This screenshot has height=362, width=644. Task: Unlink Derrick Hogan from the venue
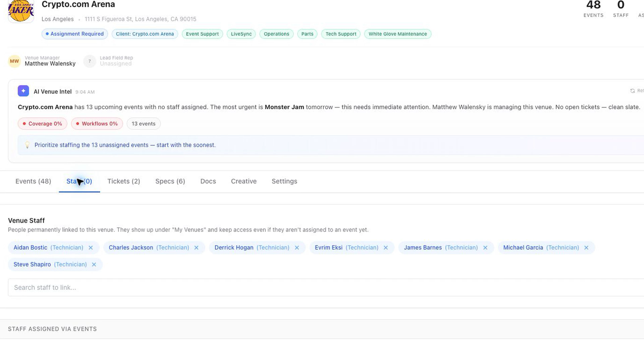tap(297, 248)
